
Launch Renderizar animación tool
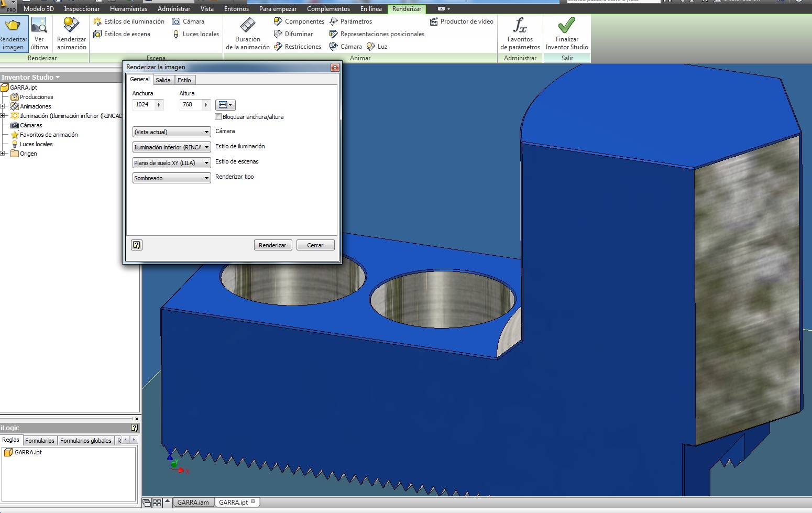[72, 34]
